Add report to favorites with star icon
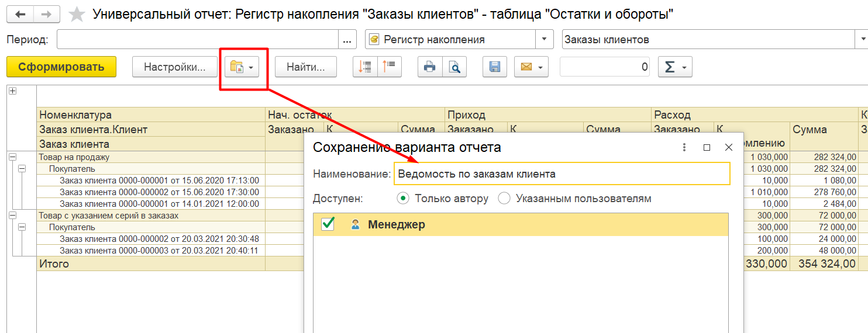 point(77,14)
